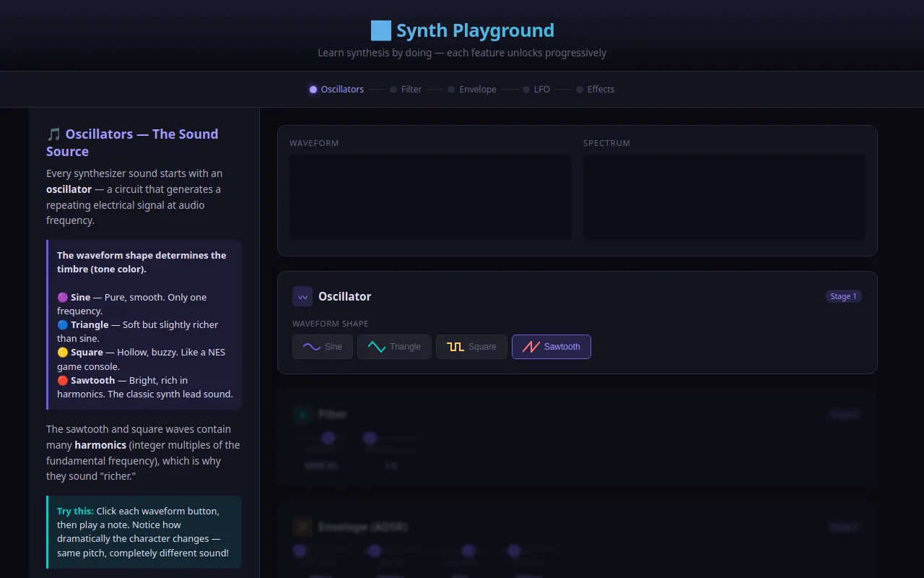Go to the Oscillators stage step
This screenshot has height=578, width=924.
[336, 90]
